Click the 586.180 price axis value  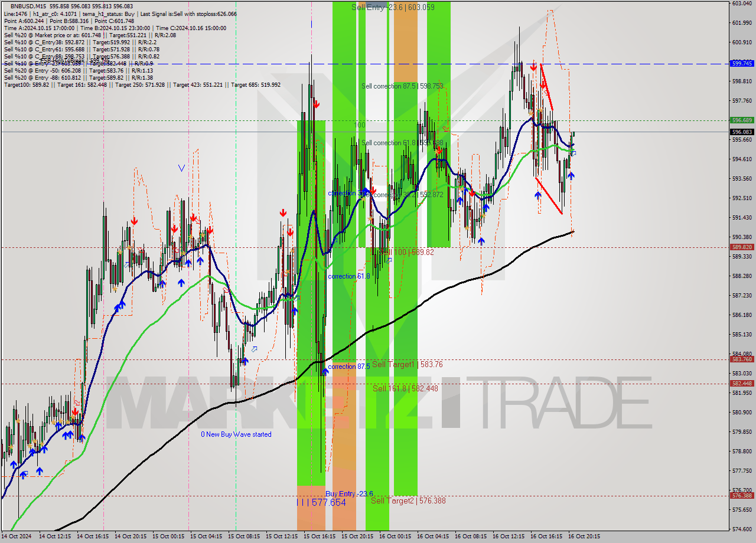pyautogui.click(x=742, y=315)
